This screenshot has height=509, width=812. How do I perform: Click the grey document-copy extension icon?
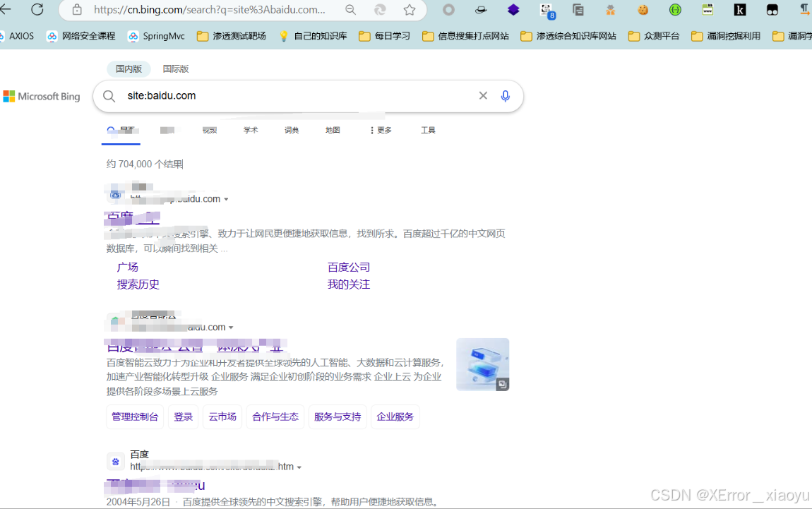[578, 9]
